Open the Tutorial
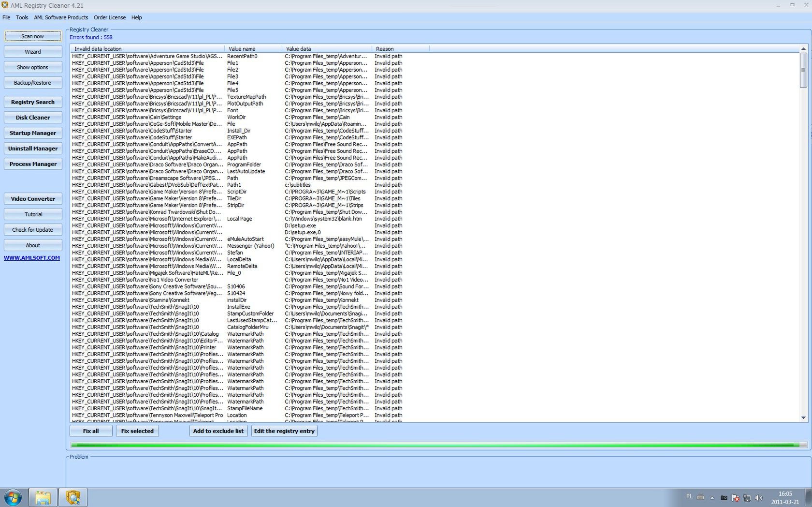The width and height of the screenshot is (812, 507). coord(33,214)
